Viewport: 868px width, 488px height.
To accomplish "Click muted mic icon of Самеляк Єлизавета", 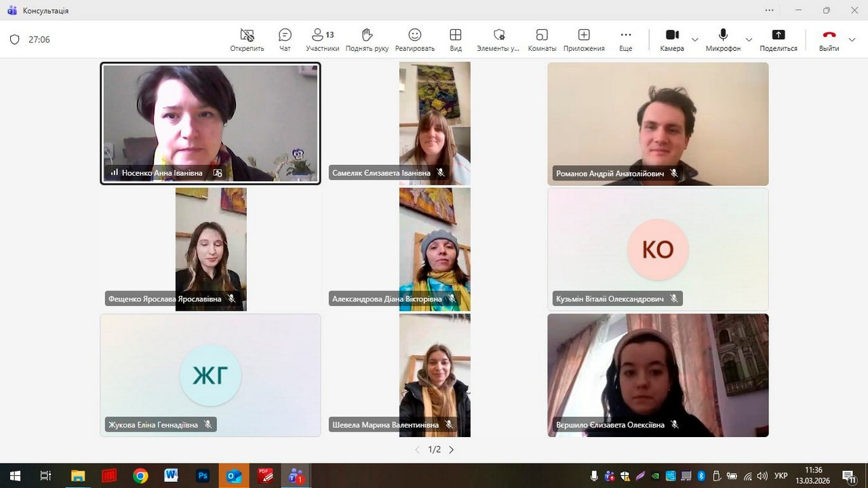I will click(441, 173).
